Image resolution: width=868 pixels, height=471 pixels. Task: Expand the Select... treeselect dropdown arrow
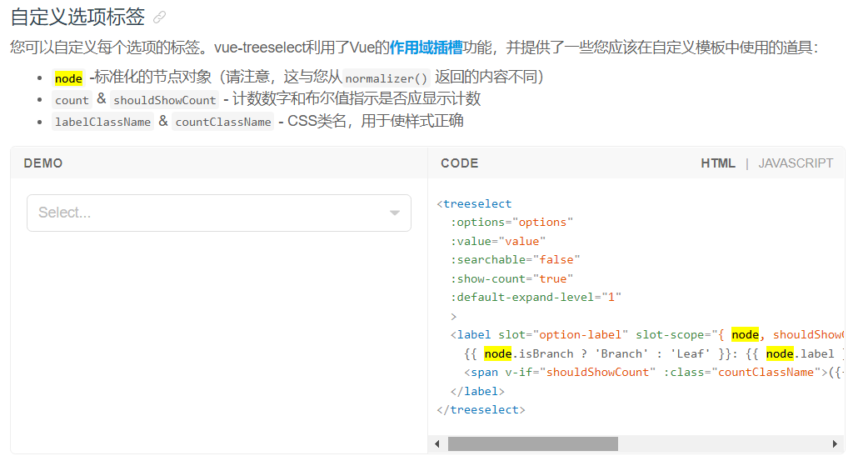point(395,213)
